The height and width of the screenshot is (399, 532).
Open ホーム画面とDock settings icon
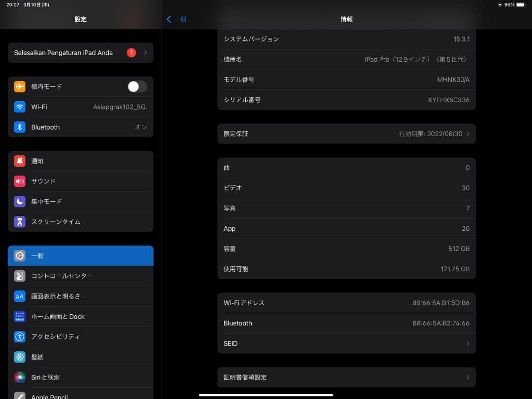pos(19,316)
